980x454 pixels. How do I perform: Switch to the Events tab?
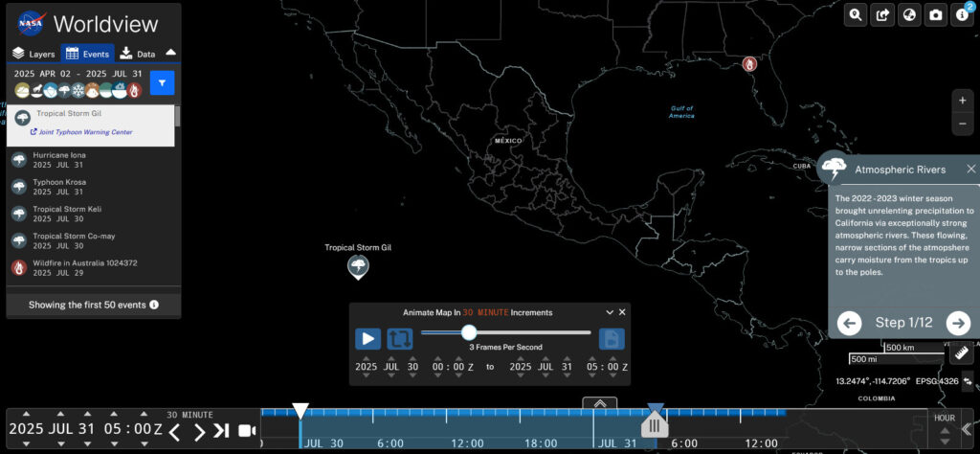click(87, 54)
